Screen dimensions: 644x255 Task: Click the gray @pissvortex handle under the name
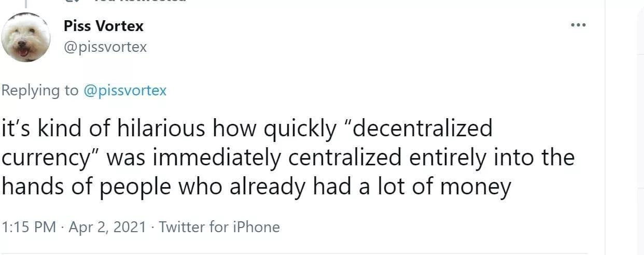105,47
